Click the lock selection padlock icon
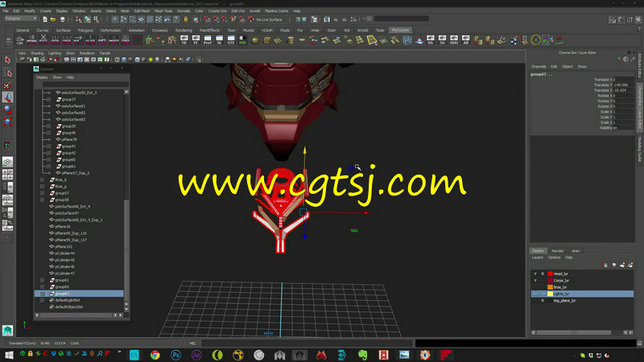This screenshot has width=644, height=362. point(186,19)
